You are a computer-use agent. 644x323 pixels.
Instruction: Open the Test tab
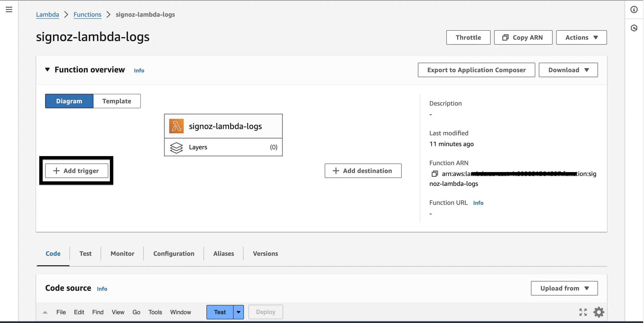[86, 254]
